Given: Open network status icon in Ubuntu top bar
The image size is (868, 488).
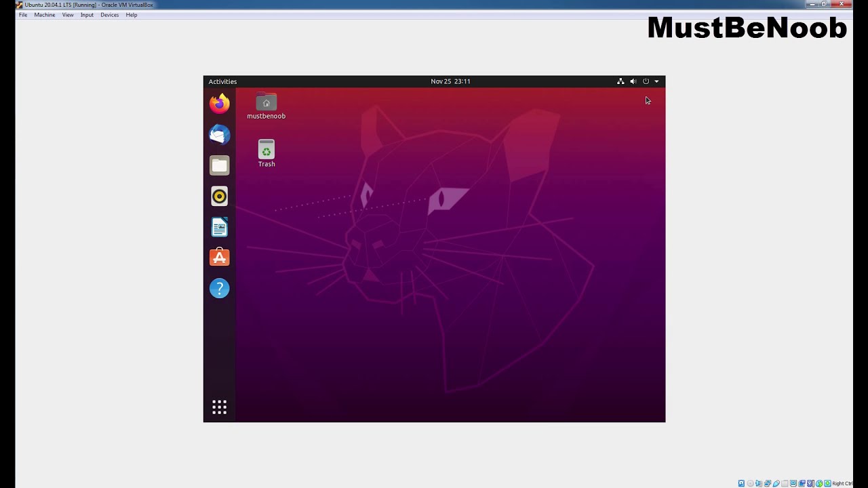Looking at the screenshot, I should click(620, 81).
